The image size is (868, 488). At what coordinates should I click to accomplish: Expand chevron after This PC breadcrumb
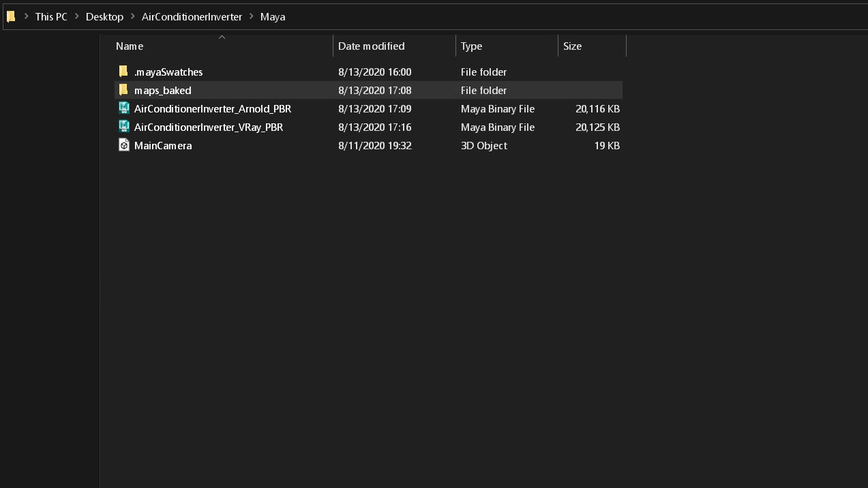(76, 16)
